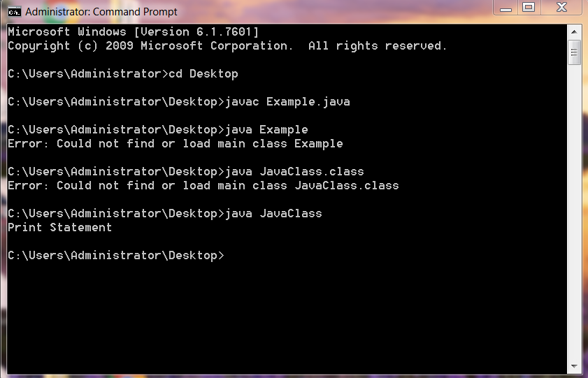Screen dimensions: 588x378
Task: Click the scrollbar up arrow
Action: tap(574, 32)
